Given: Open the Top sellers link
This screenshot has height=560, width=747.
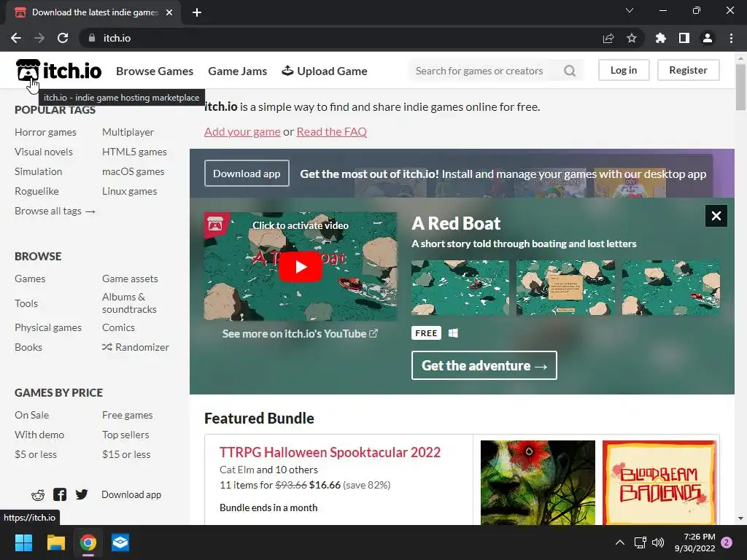Looking at the screenshot, I should coord(125,435).
